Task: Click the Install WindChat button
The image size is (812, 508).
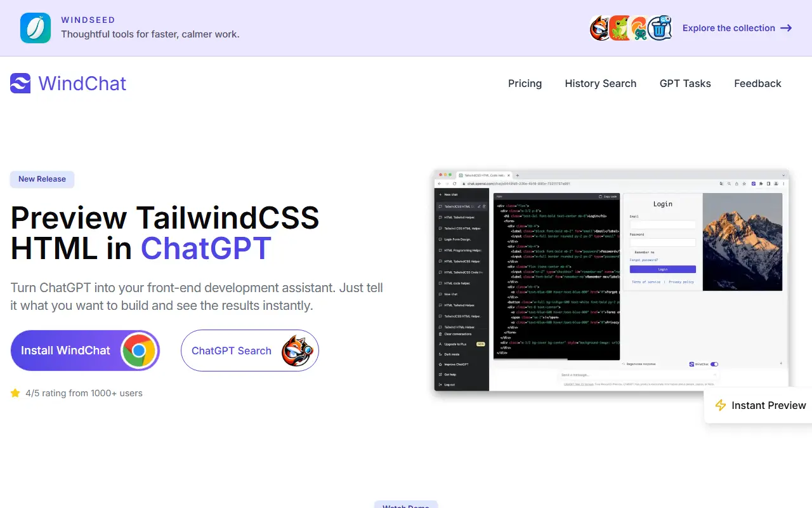Action: click(85, 351)
